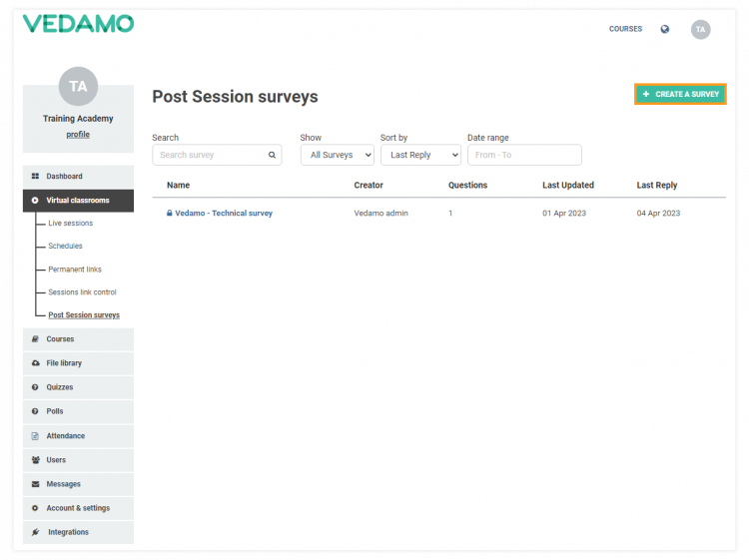Click the search magnifier icon

(272, 155)
